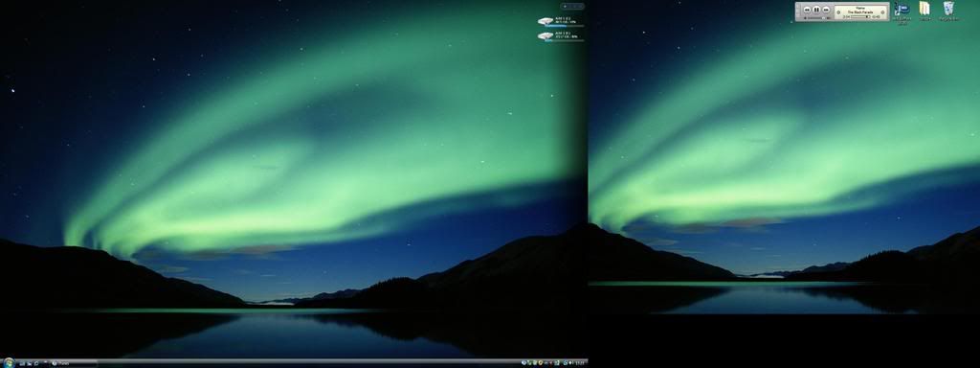This screenshot has height=368, width=980.
Task: Expand the Quick Launch overflow chevron
Action: click(x=45, y=361)
